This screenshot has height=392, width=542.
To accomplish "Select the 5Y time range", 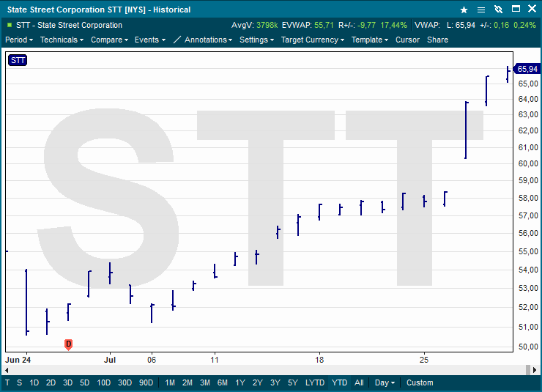I will (x=293, y=382).
